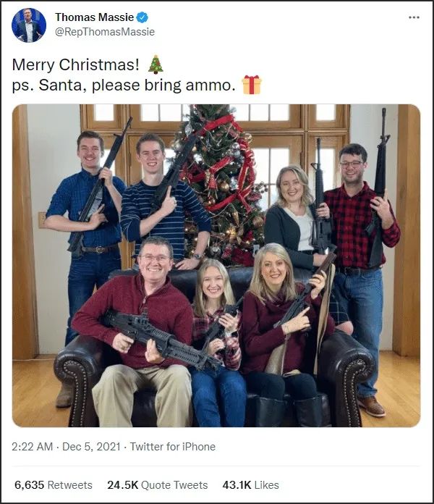Click the Dec 5, 2021 date
The height and width of the screenshot is (504, 434).
(x=91, y=447)
